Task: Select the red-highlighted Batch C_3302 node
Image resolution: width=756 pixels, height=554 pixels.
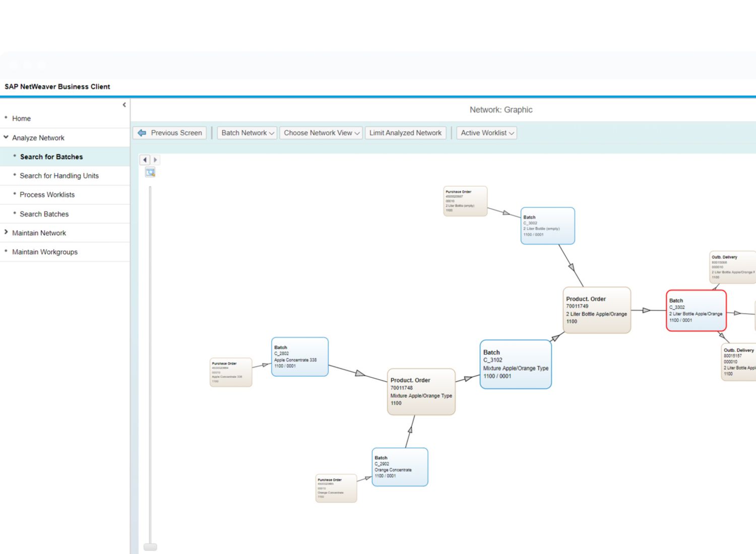Action: [696, 310]
